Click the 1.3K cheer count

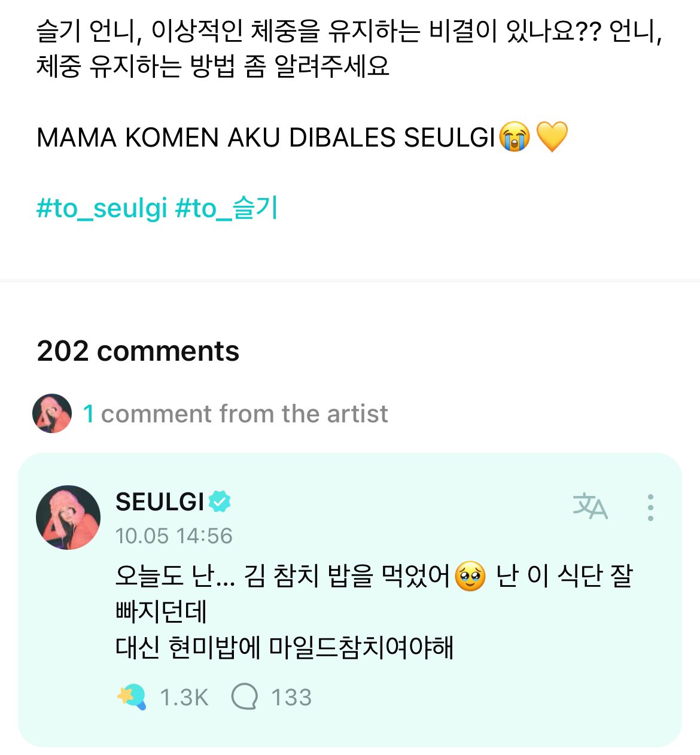click(x=184, y=698)
